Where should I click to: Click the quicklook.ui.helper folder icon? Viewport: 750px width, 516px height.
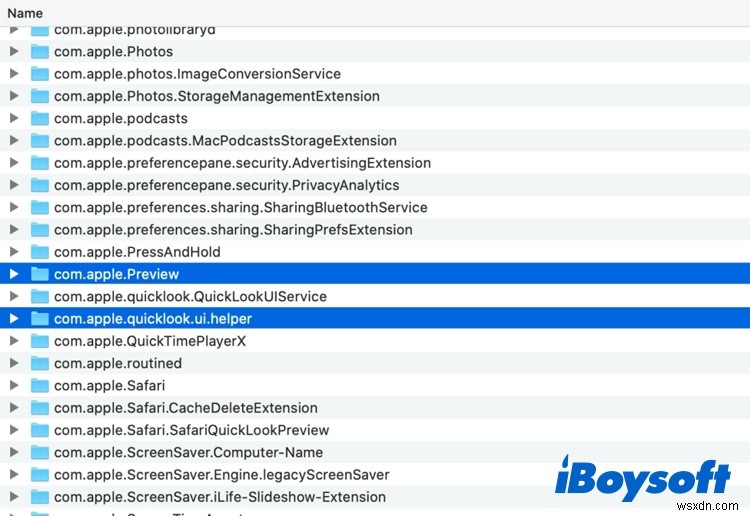(x=40, y=318)
